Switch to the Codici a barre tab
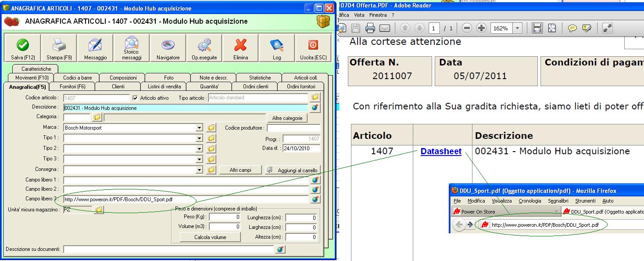The image size is (644, 261). point(78,78)
